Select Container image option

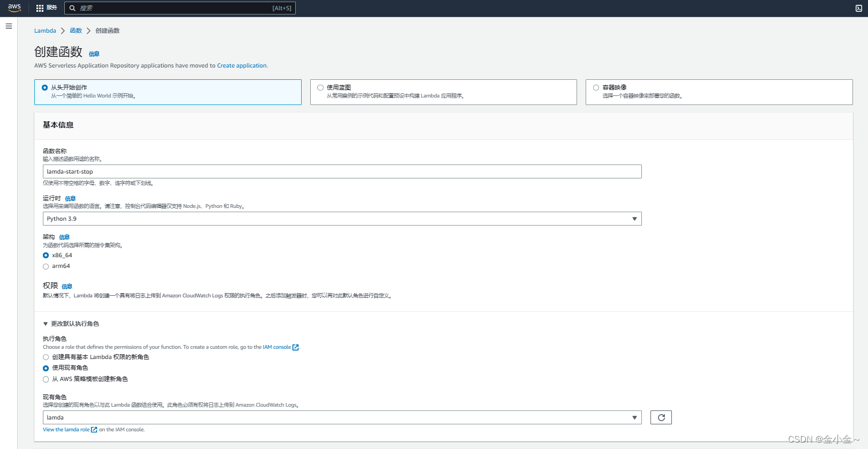[719, 92]
